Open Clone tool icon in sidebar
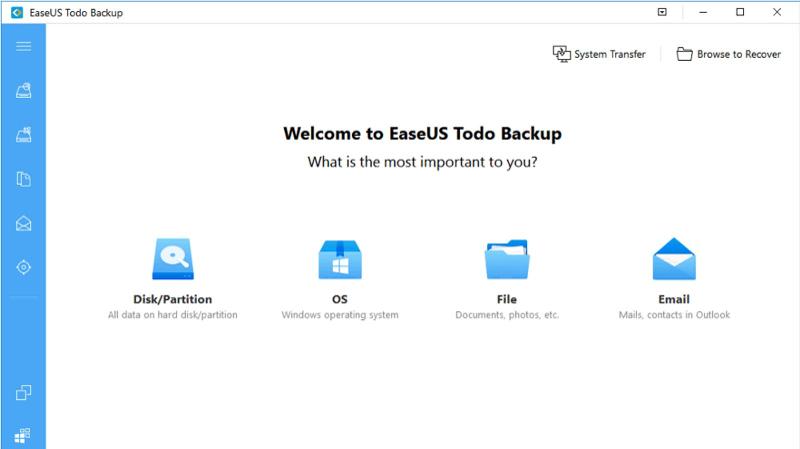The height and width of the screenshot is (449, 800). point(23,392)
